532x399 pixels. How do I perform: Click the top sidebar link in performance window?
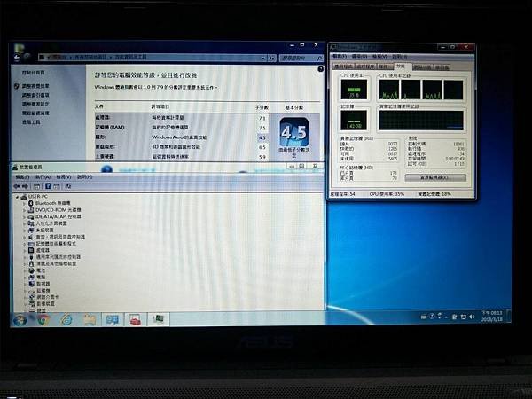pyautogui.click(x=34, y=73)
